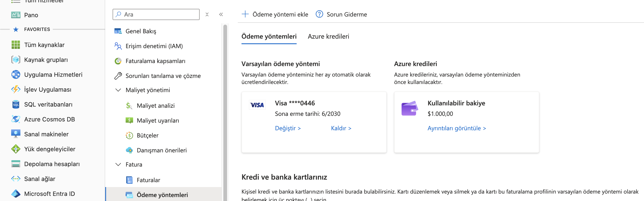
Task: Click the Varsayılan ödeme yöntemi heading
Action: pos(281,64)
